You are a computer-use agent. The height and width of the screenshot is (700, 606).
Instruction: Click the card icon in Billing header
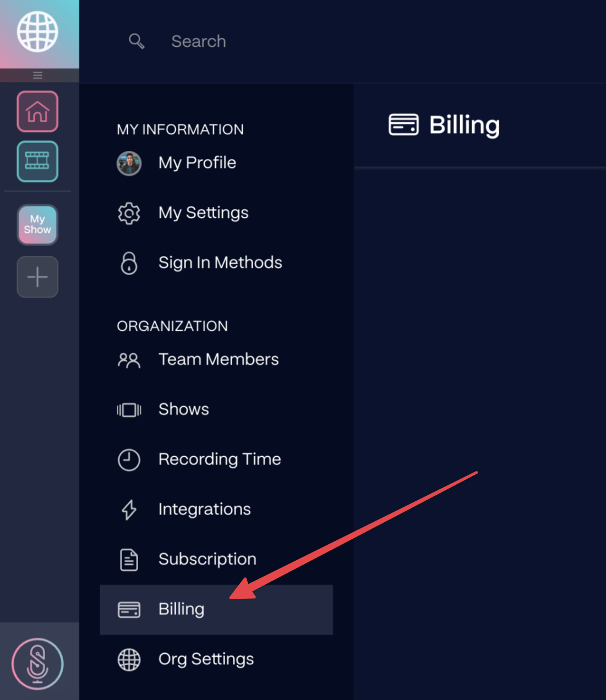tap(403, 125)
